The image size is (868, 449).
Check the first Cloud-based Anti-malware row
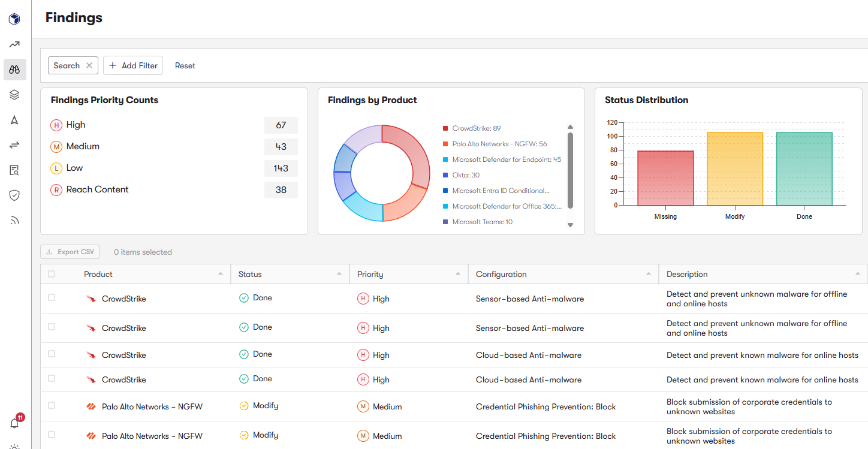pos(52,354)
